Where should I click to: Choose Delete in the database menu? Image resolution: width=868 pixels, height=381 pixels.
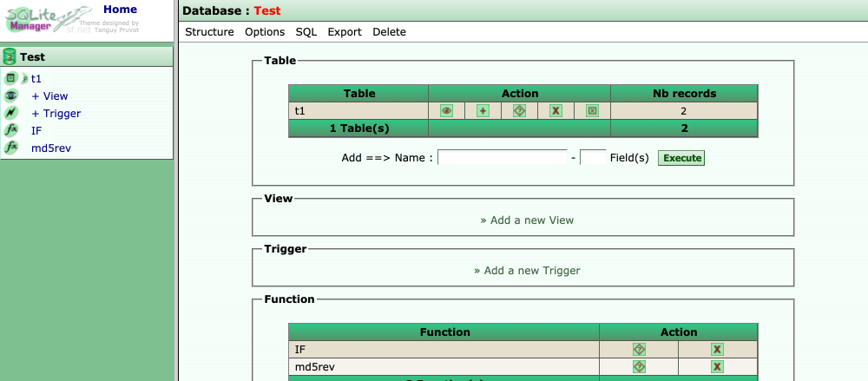pyautogui.click(x=389, y=32)
